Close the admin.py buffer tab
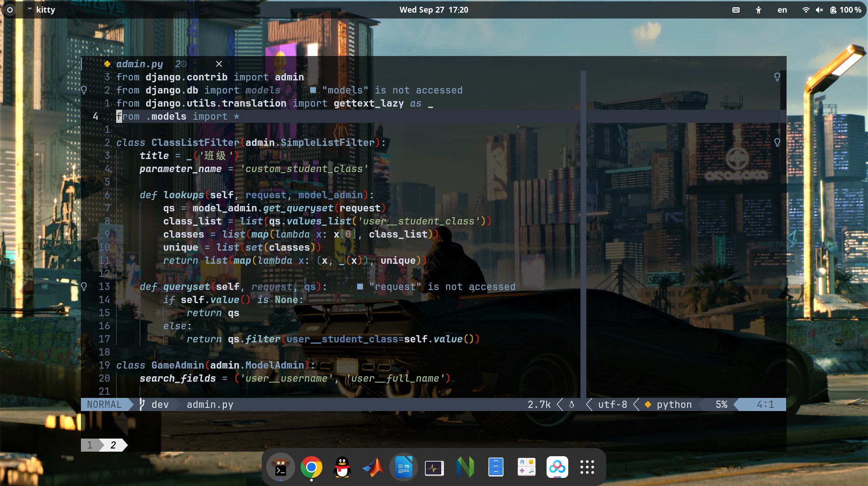The image size is (868, 486). (219, 64)
